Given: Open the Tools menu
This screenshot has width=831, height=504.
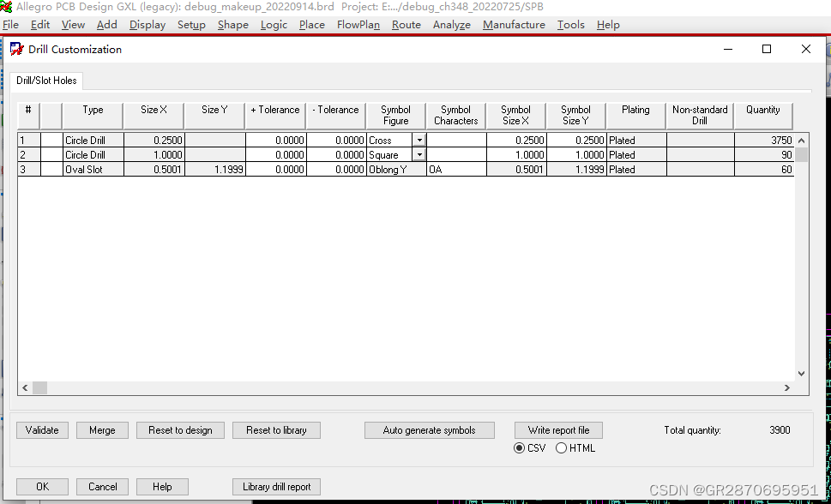Looking at the screenshot, I should 571,25.
